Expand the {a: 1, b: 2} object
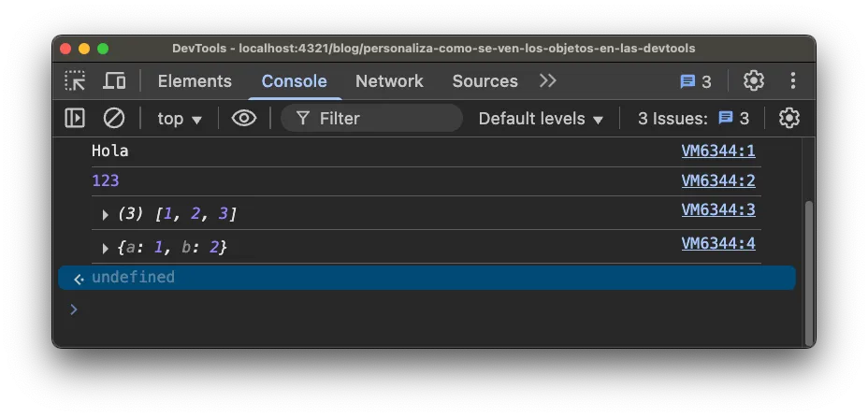This screenshot has width=868, height=417. (x=105, y=249)
